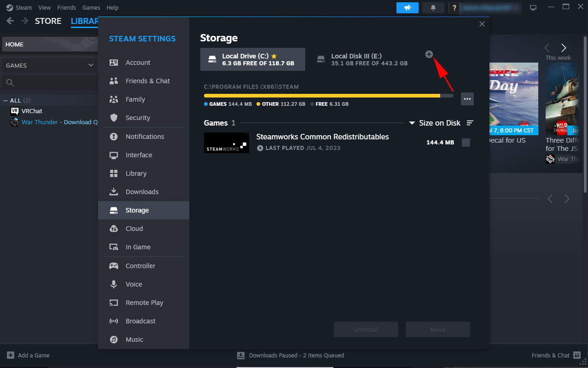
Task: Open Security settings
Action: coord(144,118)
